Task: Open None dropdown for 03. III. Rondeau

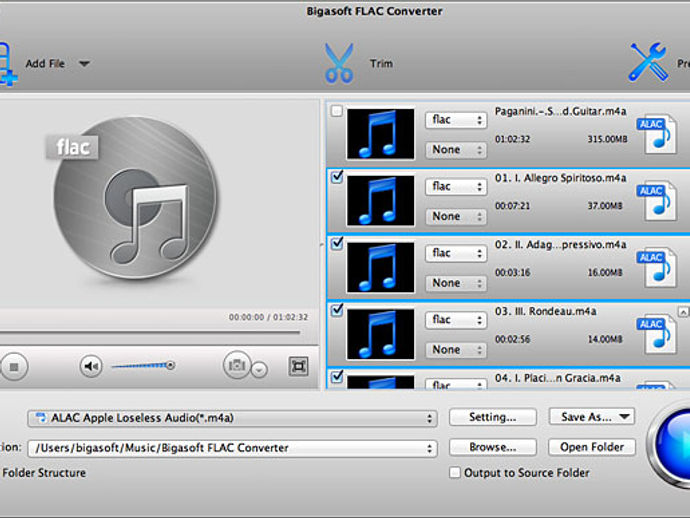Action: (456, 350)
